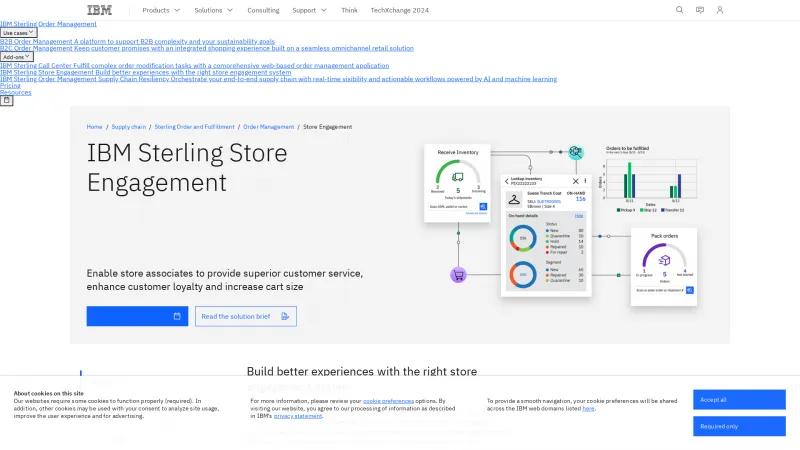Click the Store Engagement breadcrumb text
Screen dimensions: 800x450
(328, 127)
